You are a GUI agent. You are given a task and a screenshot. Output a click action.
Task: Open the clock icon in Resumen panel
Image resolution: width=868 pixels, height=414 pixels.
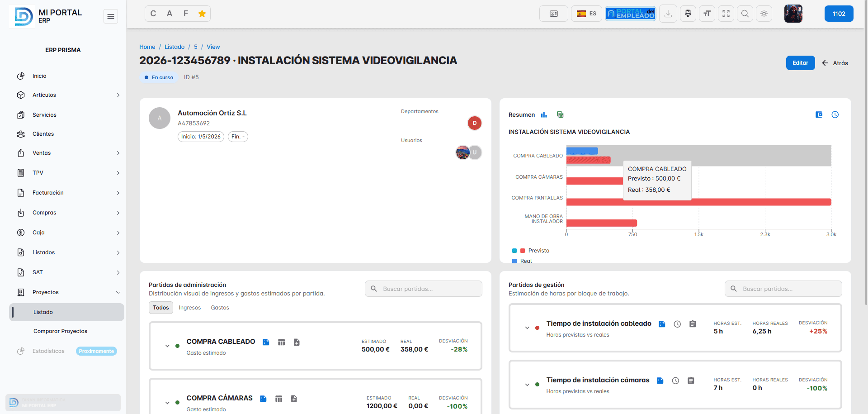click(x=835, y=115)
